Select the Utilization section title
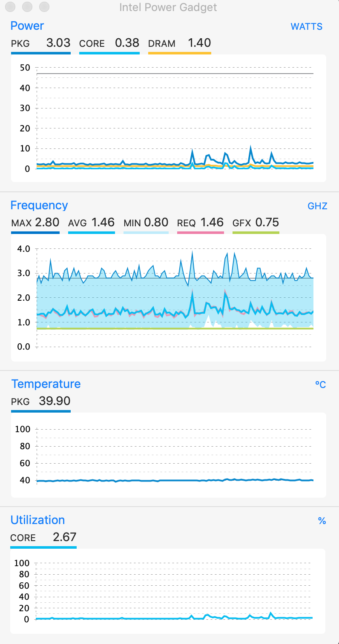339x644 pixels. pos(37,520)
